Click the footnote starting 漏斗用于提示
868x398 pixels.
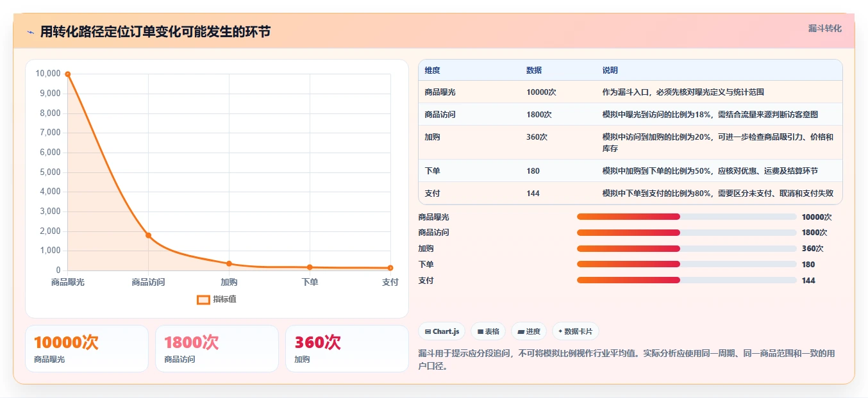coord(626,360)
